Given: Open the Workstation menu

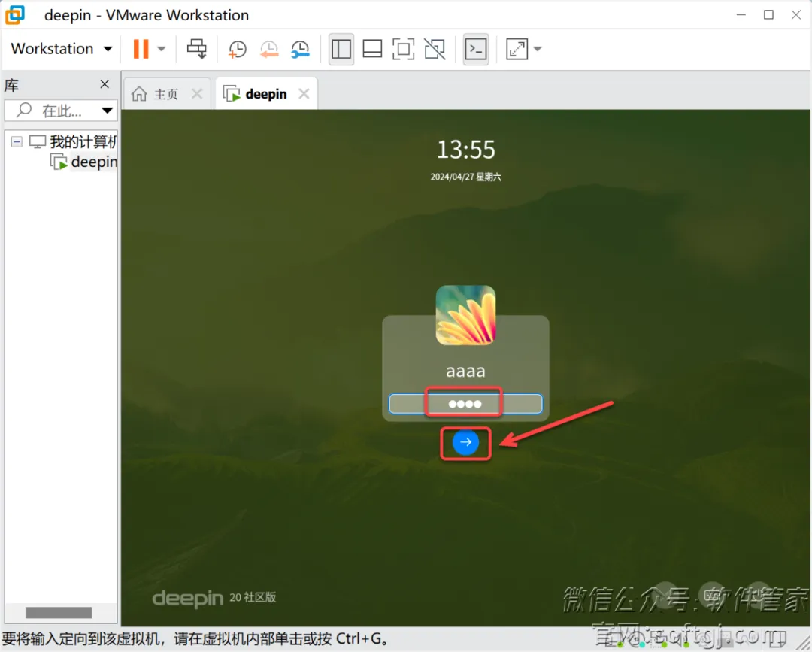Looking at the screenshot, I should pos(62,49).
